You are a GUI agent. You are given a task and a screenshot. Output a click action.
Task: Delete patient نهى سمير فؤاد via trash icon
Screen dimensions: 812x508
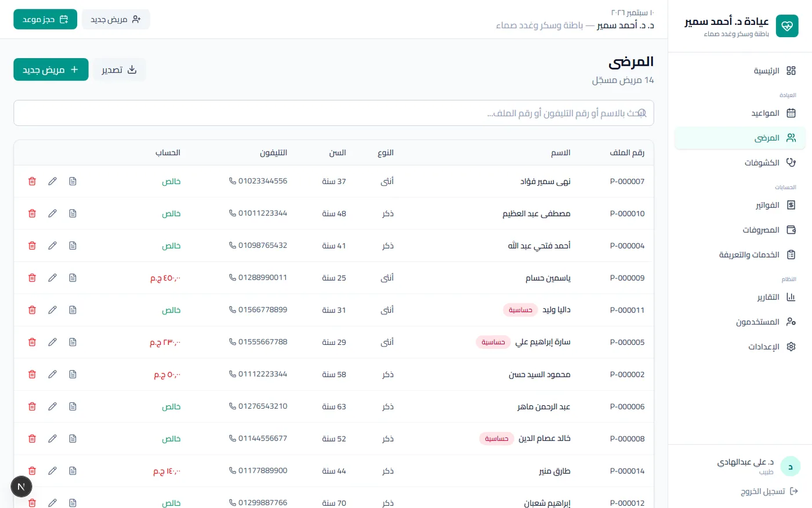(32, 181)
